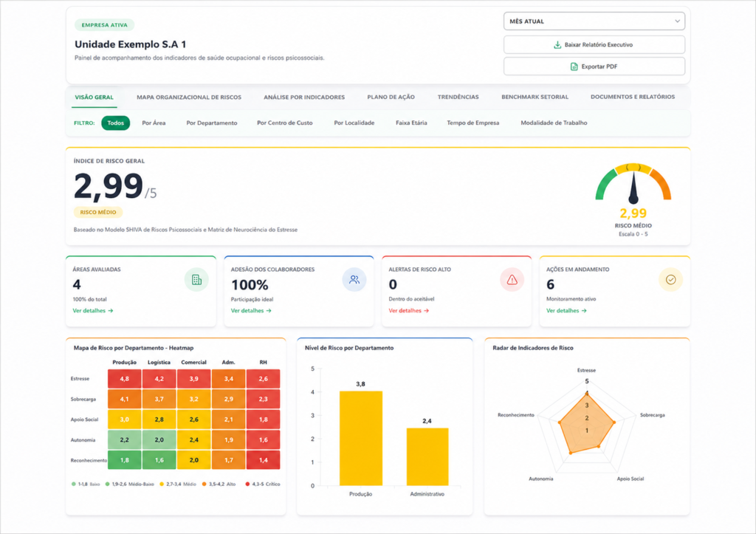
Task: Switch to Mapa Organizacional de Riscos tab
Action: [x=189, y=97]
